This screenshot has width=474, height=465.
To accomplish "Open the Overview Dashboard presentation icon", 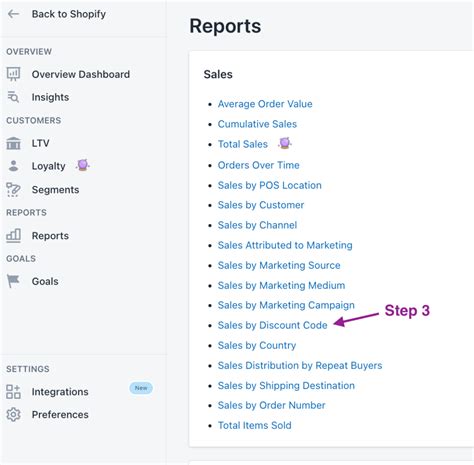I will coord(13,74).
